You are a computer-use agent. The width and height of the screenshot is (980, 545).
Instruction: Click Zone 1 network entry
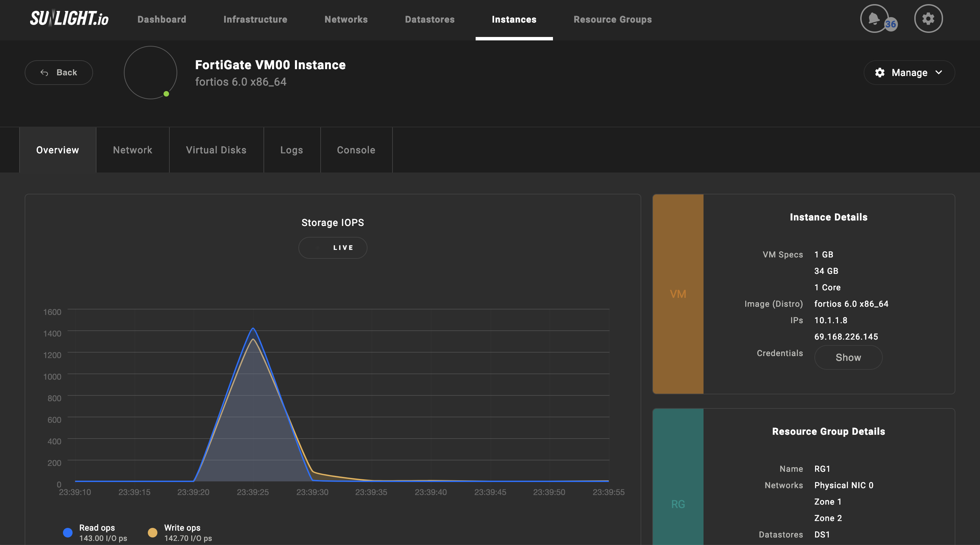click(827, 501)
